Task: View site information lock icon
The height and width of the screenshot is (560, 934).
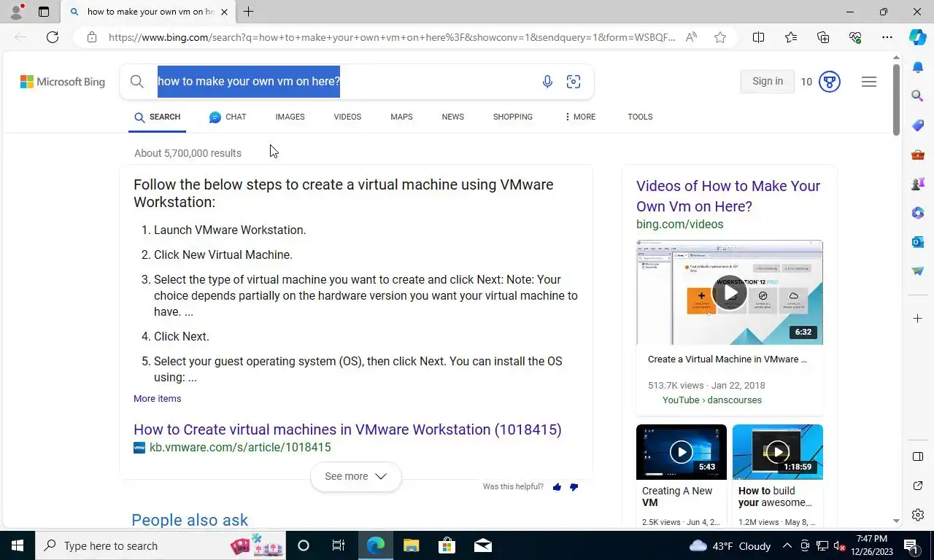Action: [x=91, y=37]
